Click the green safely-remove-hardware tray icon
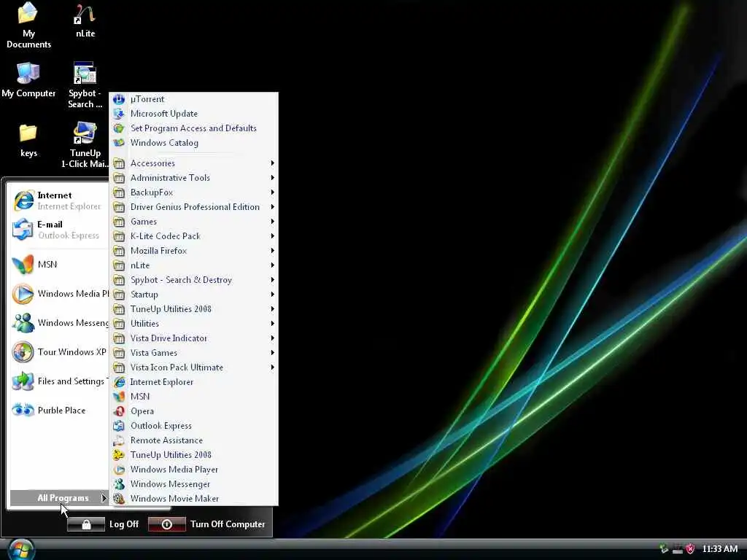Screen dimensions: 747x560 point(664,549)
